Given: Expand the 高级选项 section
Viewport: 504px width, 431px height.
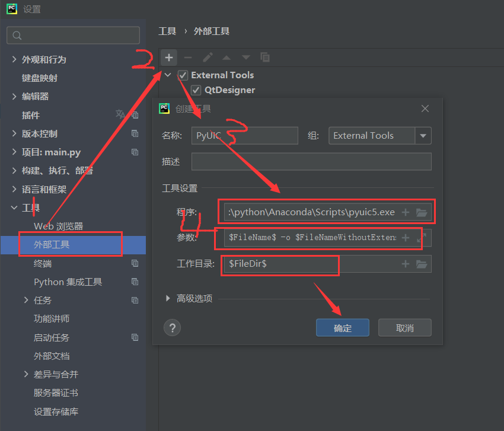Looking at the screenshot, I should coord(168,298).
